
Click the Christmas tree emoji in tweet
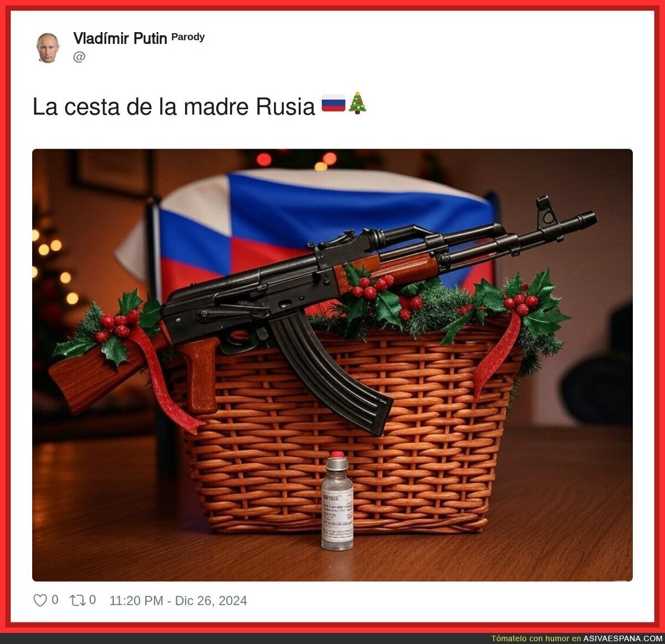[x=357, y=104]
